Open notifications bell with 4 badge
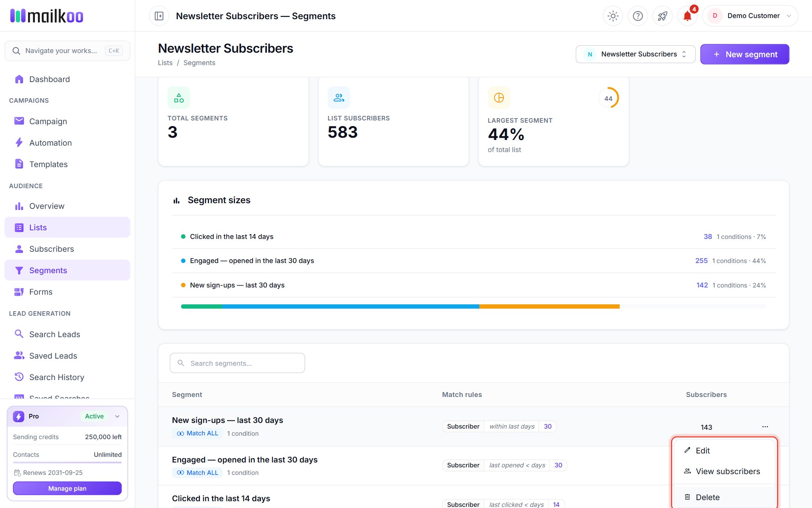Screen dimensions: 812x508 pos(687,16)
